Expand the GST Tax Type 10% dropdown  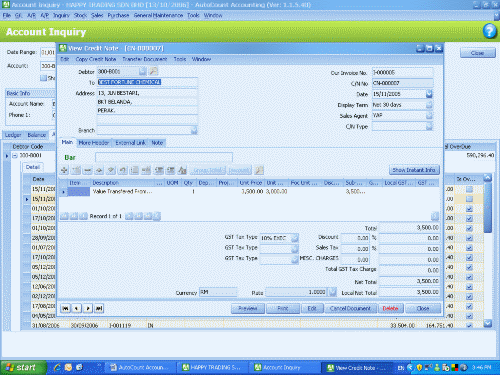coord(295,238)
